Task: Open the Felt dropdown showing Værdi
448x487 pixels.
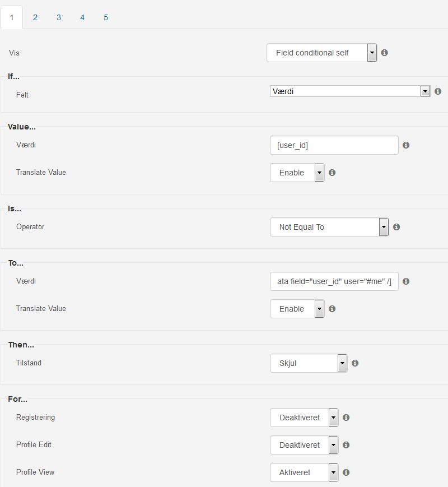Action: click(x=350, y=91)
